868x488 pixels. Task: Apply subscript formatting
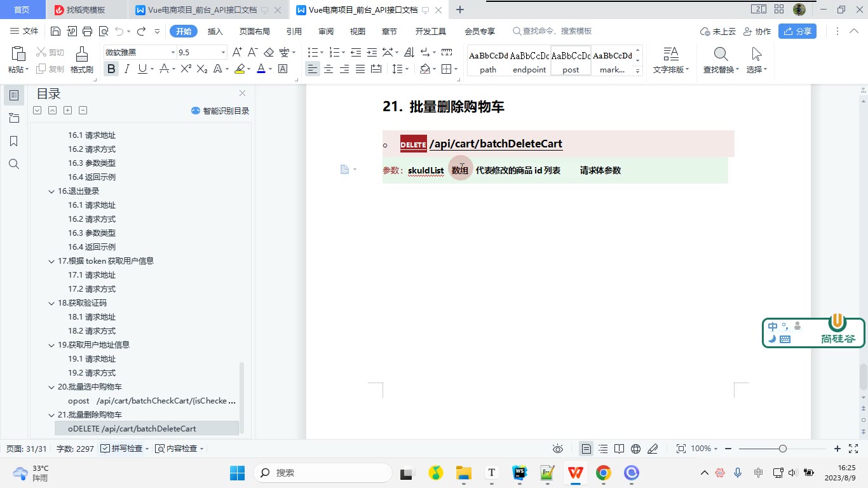[202, 69]
